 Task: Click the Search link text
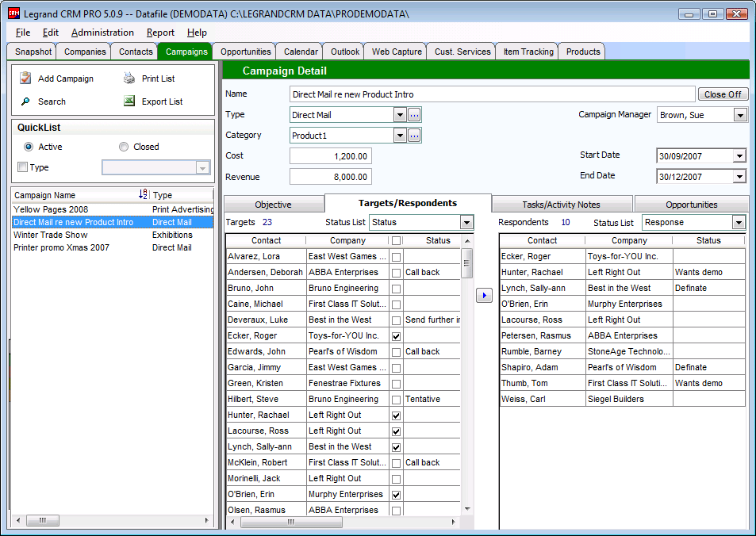click(52, 101)
